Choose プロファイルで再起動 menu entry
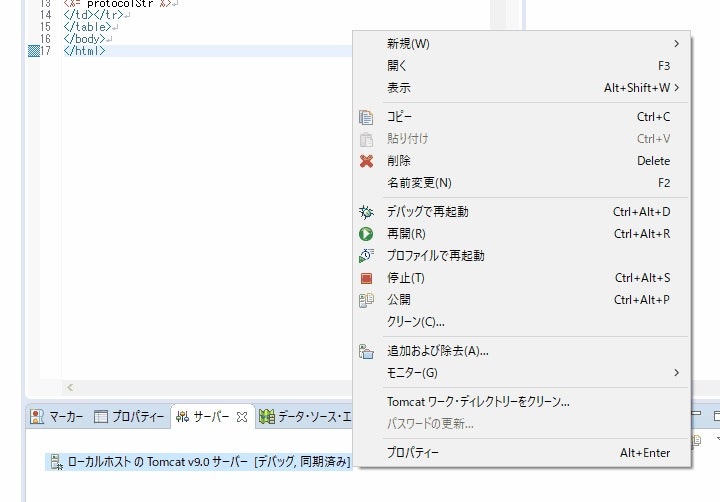 (x=523, y=256)
